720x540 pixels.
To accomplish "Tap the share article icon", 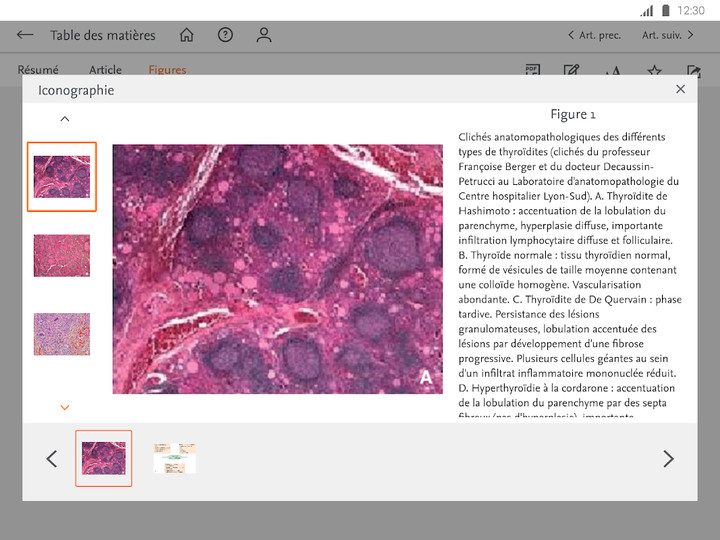I will 693,71.
